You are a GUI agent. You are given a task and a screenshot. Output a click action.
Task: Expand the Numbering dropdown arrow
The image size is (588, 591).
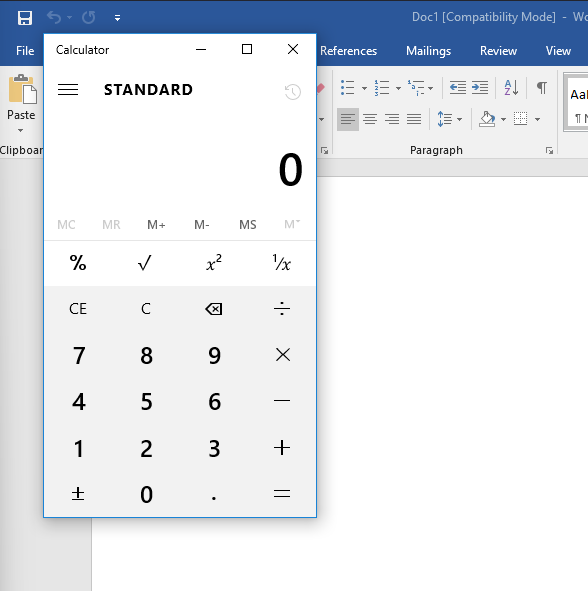(398, 89)
